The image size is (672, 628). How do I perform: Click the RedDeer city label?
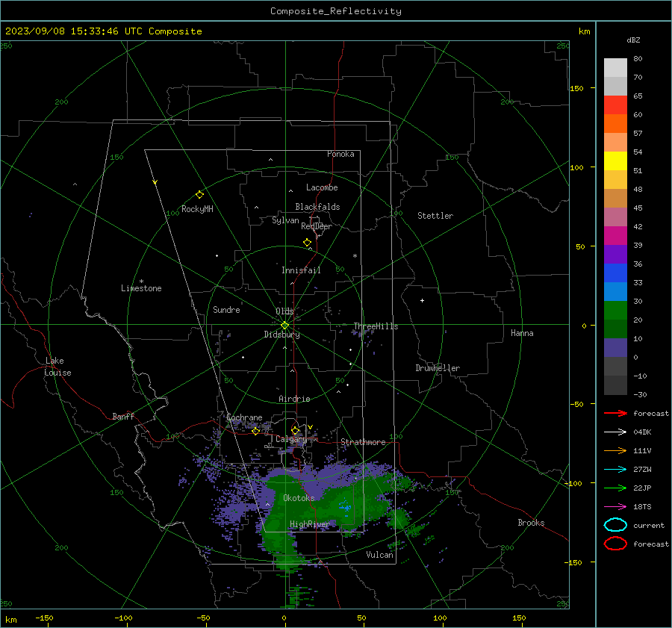pos(317,226)
